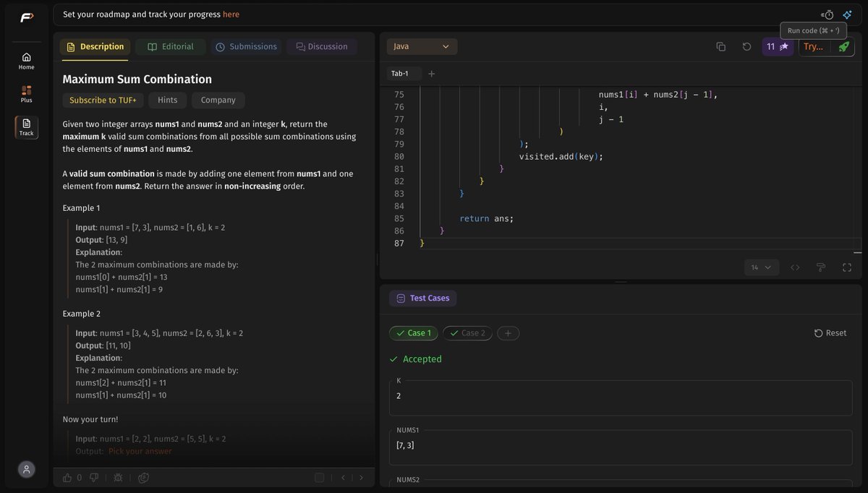Image resolution: width=868 pixels, height=493 pixels.
Task: Click the sticker icon beside the bug icon
Action: click(144, 478)
